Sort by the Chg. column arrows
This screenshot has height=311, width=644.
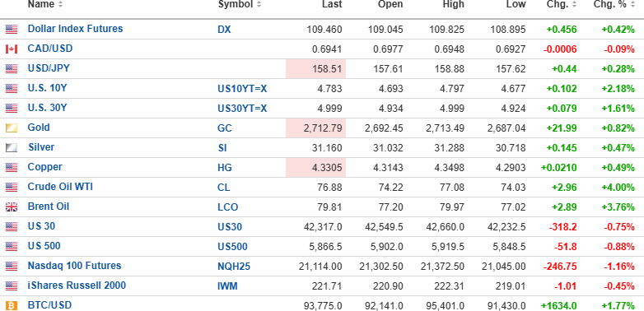point(574,4)
